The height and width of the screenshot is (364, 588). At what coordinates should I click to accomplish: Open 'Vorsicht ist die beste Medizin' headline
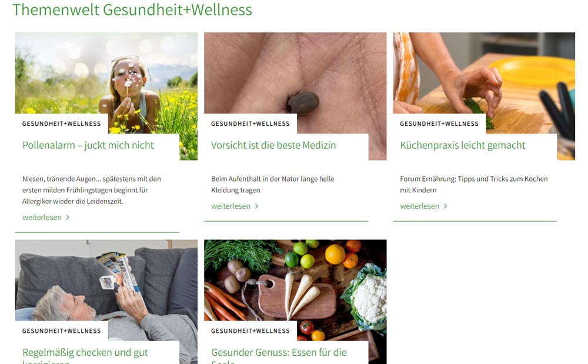click(x=273, y=145)
